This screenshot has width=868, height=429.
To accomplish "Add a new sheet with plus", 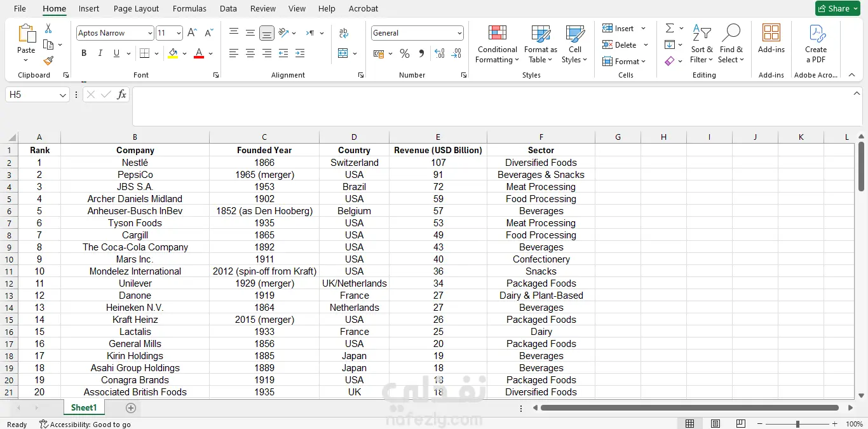I will click(x=131, y=408).
